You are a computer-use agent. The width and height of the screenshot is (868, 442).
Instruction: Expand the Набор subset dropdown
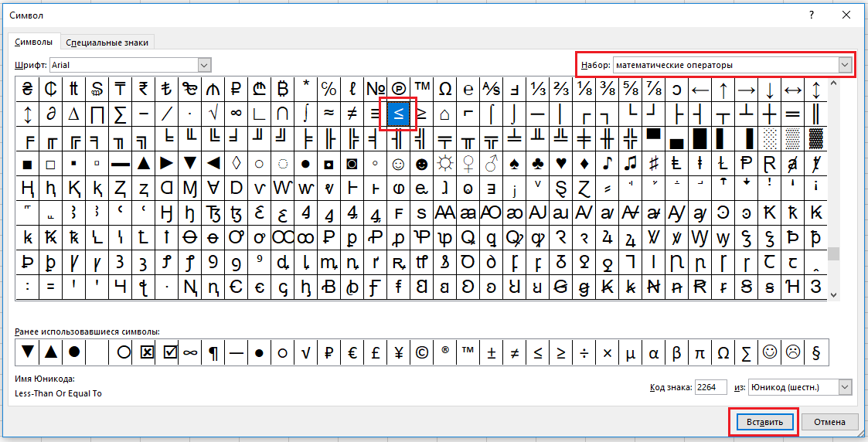click(x=845, y=66)
